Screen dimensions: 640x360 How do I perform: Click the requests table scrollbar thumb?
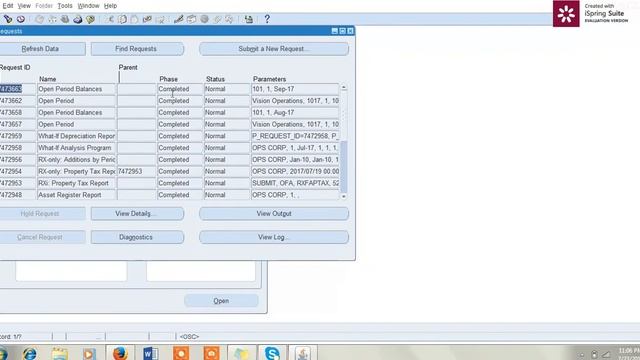tap(344, 167)
